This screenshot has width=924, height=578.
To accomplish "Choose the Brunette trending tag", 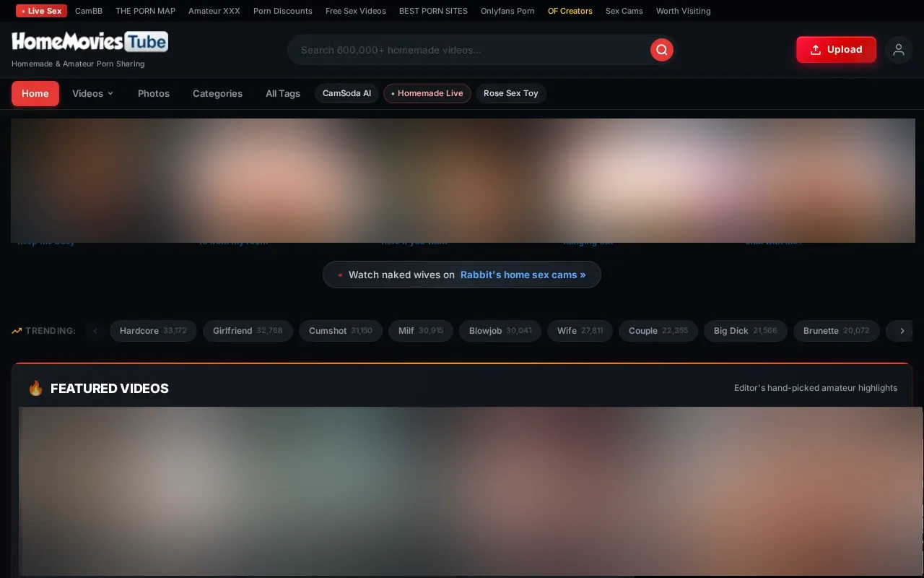I will point(837,331).
